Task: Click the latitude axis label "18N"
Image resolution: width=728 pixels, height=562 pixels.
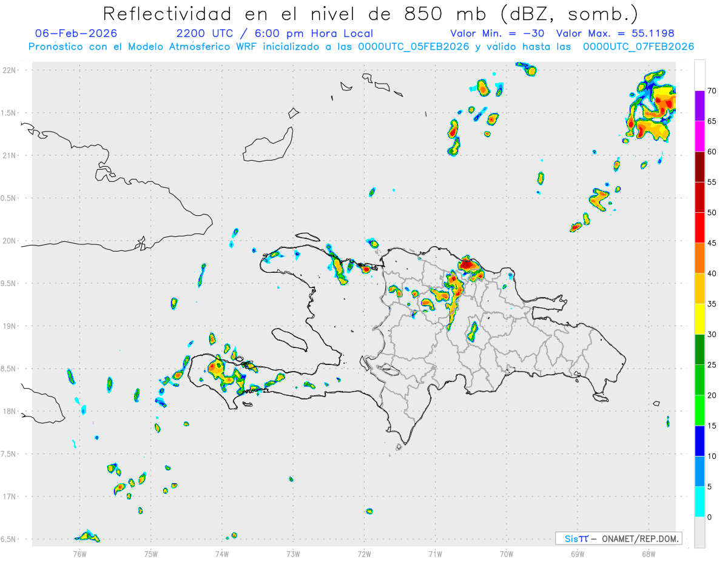Action: [x=10, y=412]
